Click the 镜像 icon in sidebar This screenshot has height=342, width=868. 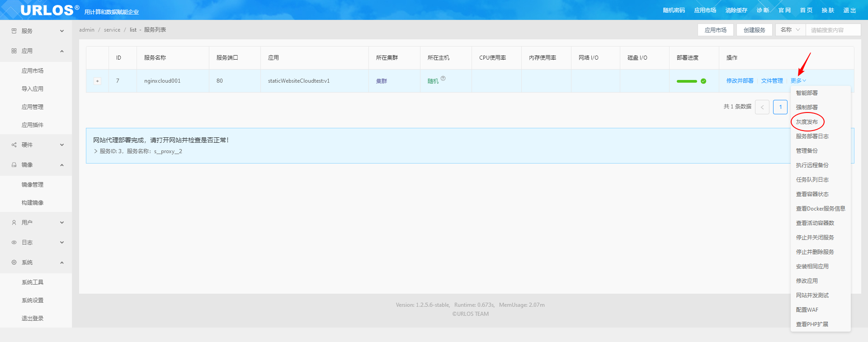point(14,165)
